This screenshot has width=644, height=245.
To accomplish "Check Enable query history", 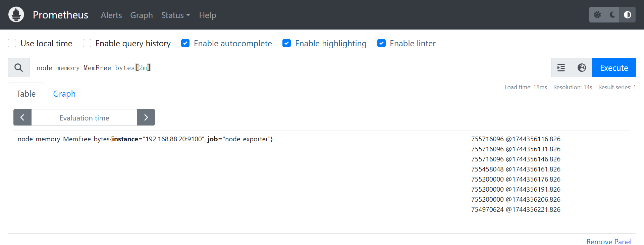I will (87, 43).
